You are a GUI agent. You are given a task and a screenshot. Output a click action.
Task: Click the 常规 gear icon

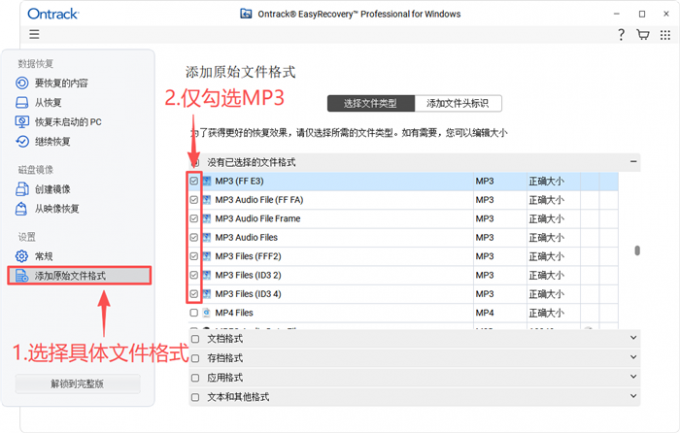22,256
